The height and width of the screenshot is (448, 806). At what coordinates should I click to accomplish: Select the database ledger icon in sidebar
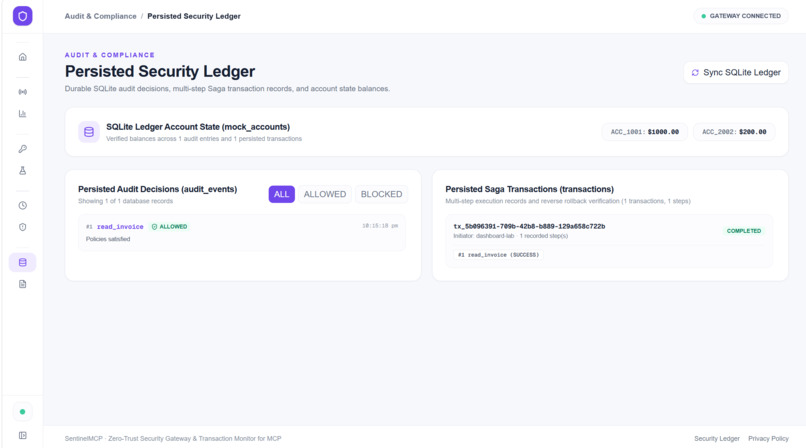pyautogui.click(x=23, y=263)
